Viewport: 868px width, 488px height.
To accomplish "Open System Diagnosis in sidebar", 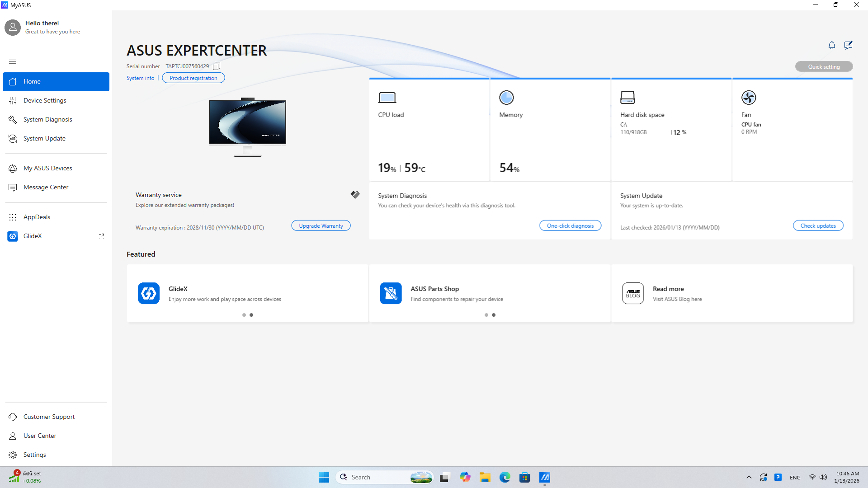I will 47,119.
